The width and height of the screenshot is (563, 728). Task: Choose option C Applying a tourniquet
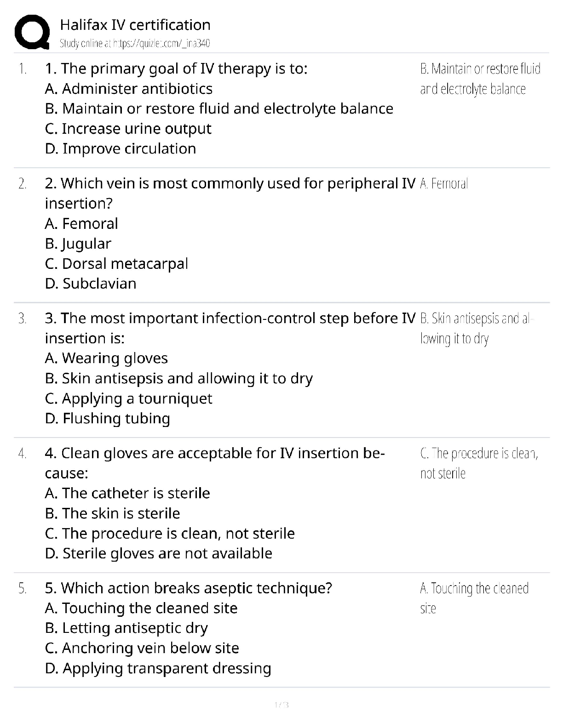(129, 398)
